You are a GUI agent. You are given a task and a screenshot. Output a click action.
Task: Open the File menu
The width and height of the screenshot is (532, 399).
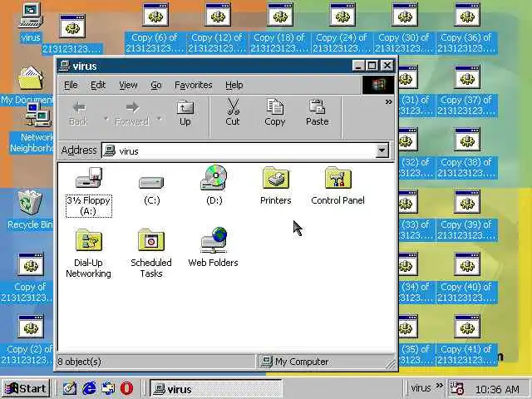(x=71, y=85)
